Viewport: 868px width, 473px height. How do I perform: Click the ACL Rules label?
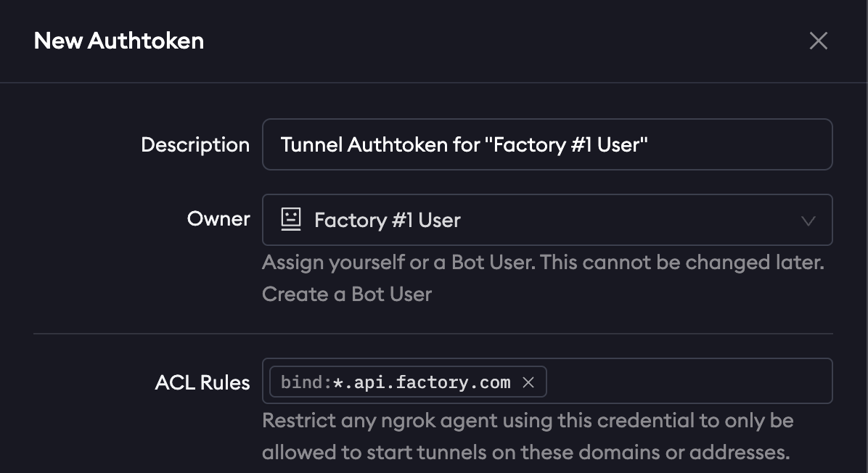tap(202, 382)
